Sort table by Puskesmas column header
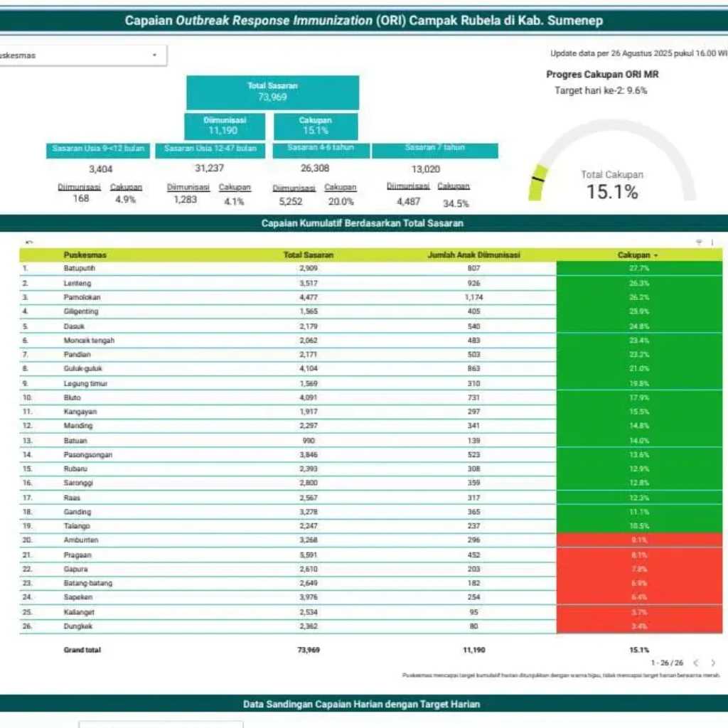728x728 pixels. pyautogui.click(x=85, y=255)
